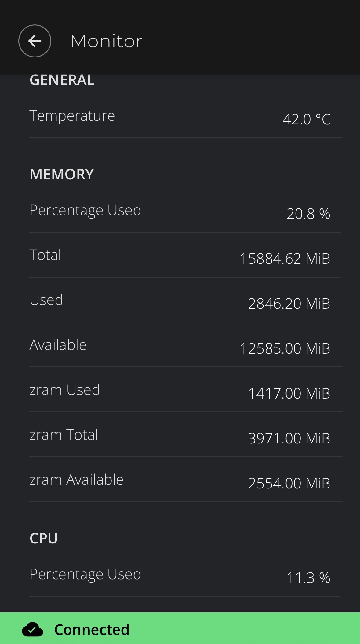360x644 pixels.
Task: Tap the Available memory label
Action: (58, 345)
